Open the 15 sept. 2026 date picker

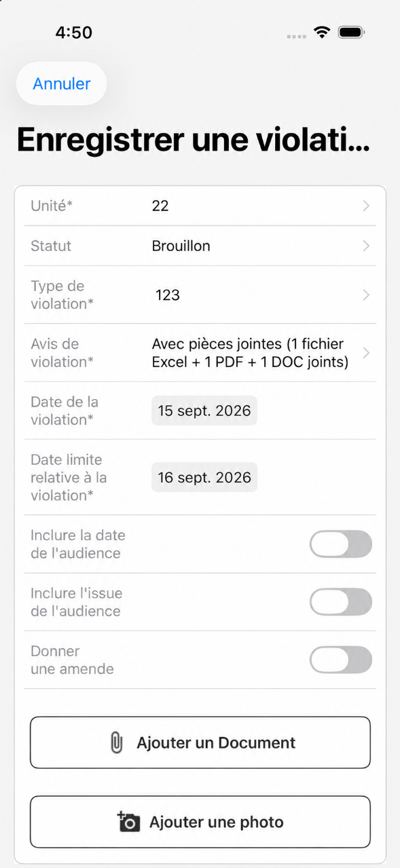click(204, 411)
